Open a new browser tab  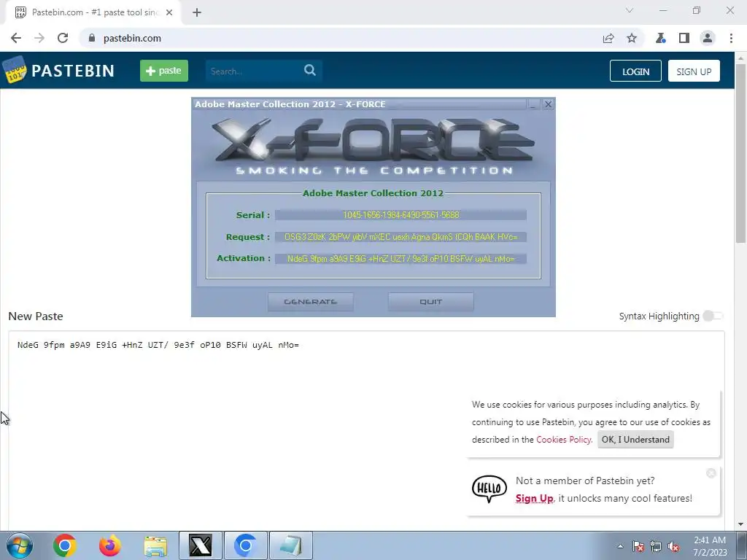(197, 12)
